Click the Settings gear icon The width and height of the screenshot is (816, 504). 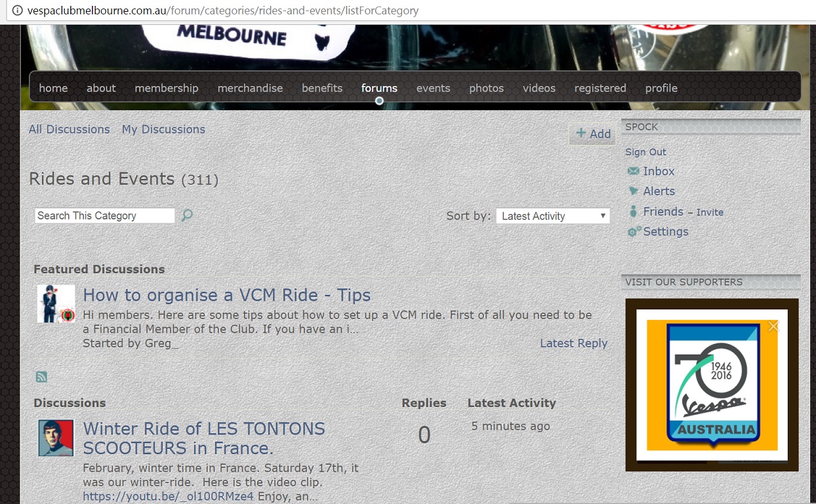click(634, 232)
